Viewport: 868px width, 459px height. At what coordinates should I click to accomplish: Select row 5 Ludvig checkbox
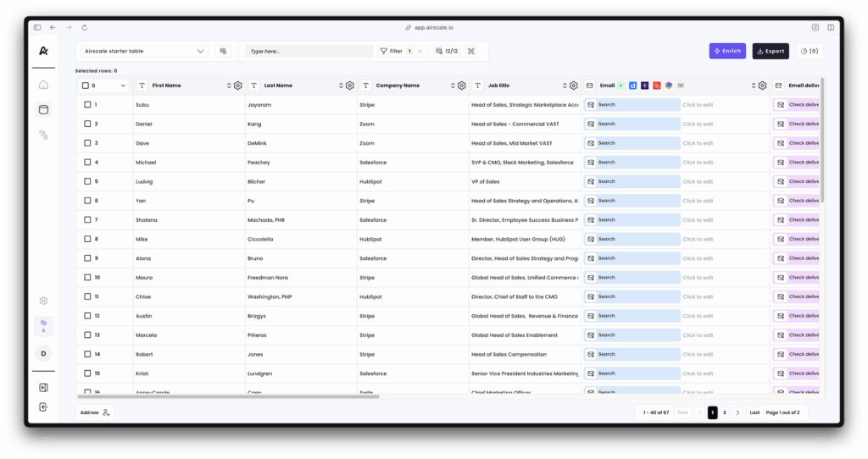(87, 181)
